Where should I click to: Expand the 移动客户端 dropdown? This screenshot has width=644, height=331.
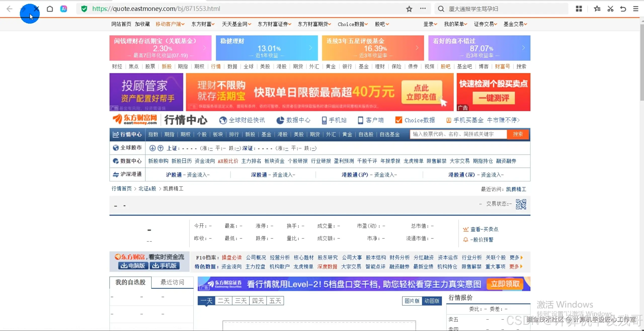tap(170, 24)
